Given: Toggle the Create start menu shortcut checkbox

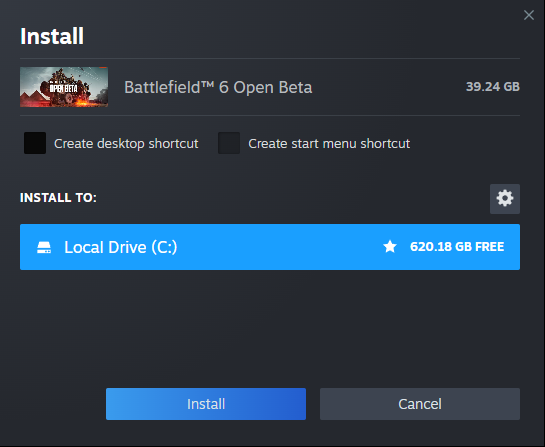Looking at the screenshot, I should (229, 143).
